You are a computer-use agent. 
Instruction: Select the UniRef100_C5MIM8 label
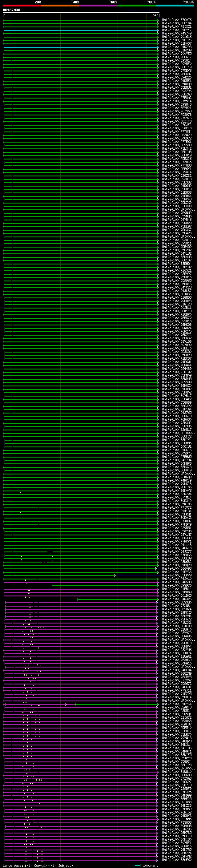(176, 152)
